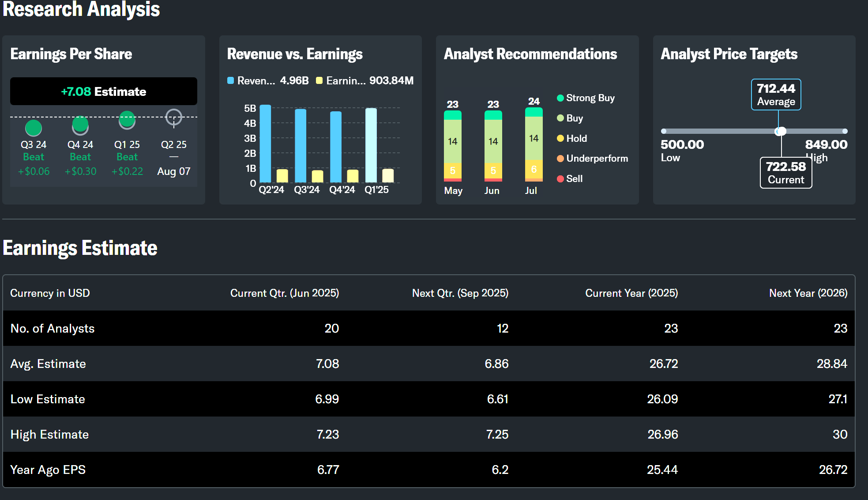Click the Current Qtr. (Jun 2025) column header
The image size is (868, 500).
[285, 293]
